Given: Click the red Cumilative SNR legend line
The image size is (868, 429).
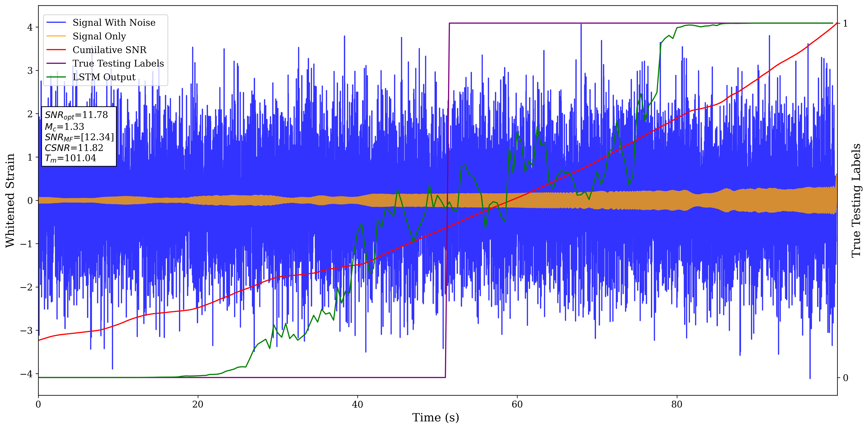Looking at the screenshot, I should tap(56, 50).
